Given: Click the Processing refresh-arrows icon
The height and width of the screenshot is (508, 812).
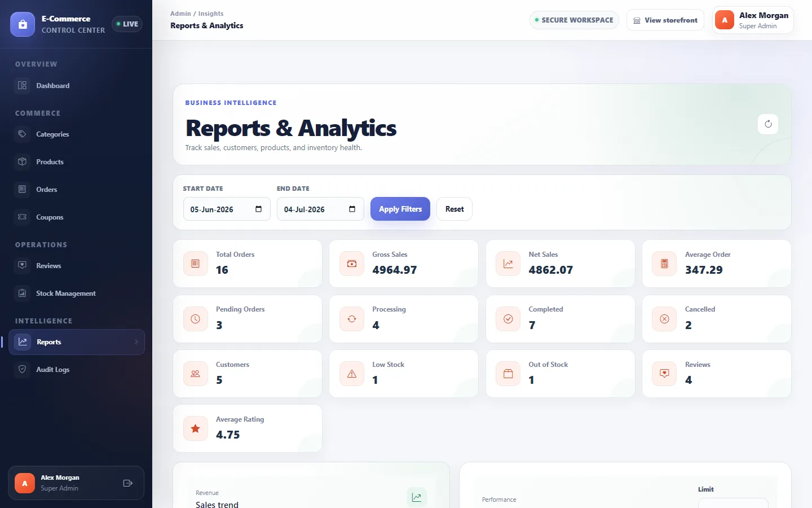Looking at the screenshot, I should tap(352, 319).
